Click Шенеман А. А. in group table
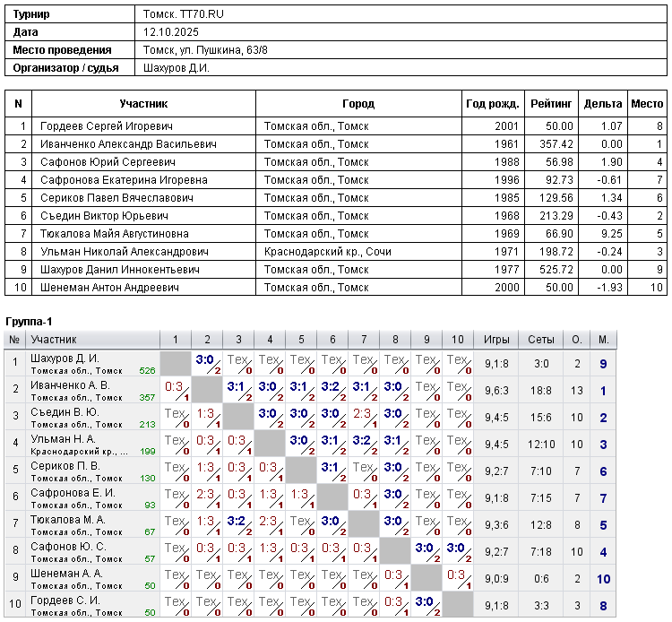672x622 pixels. click(66, 574)
